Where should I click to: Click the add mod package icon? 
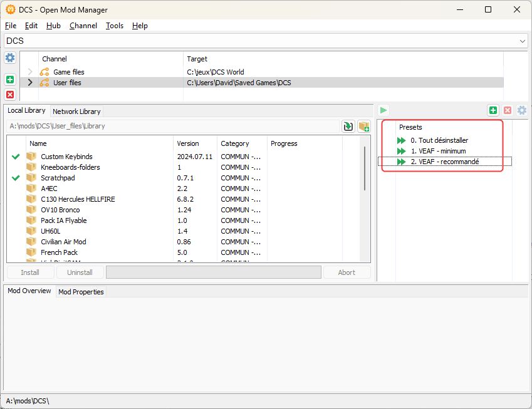coord(363,126)
